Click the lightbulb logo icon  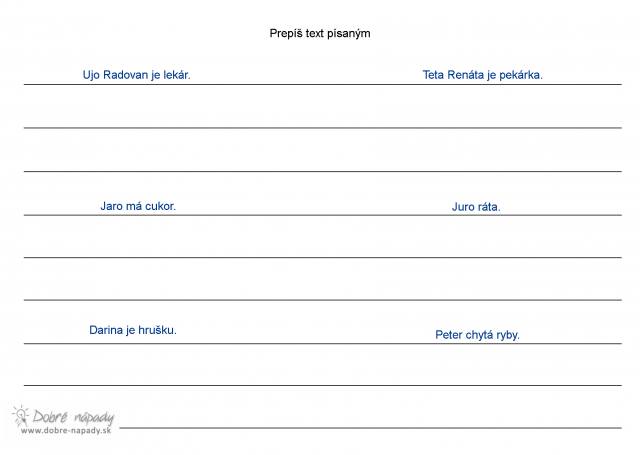pyautogui.click(x=20, y=416)
